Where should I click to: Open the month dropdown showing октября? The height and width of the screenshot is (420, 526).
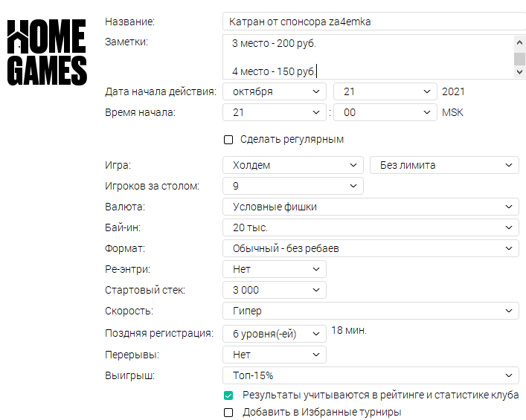click(x=275, y=91)
